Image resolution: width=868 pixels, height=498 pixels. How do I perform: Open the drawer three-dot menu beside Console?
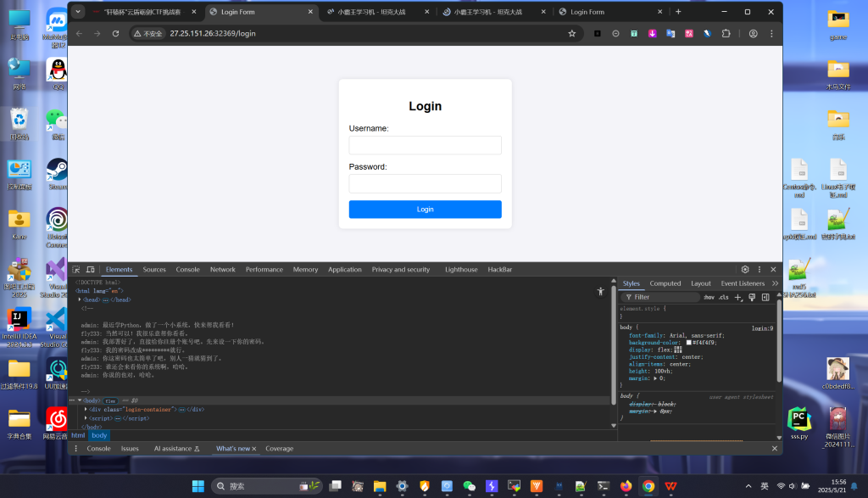(75, 449)
